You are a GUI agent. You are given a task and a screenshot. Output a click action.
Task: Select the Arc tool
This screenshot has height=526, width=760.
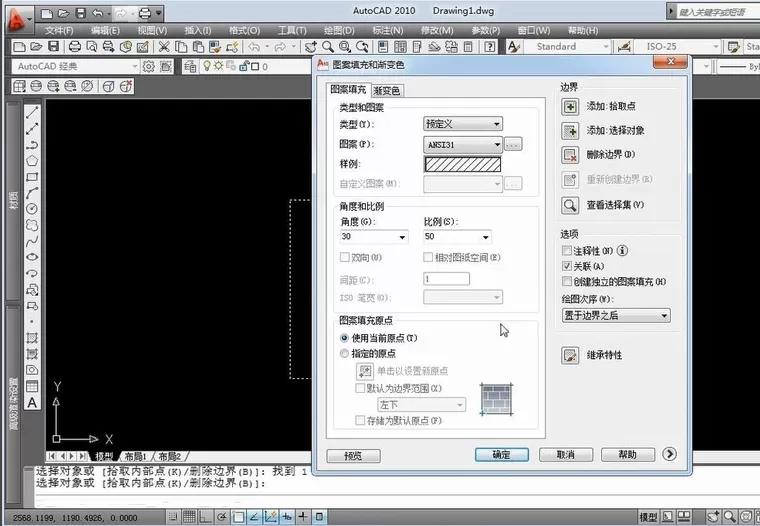[32, 193]
